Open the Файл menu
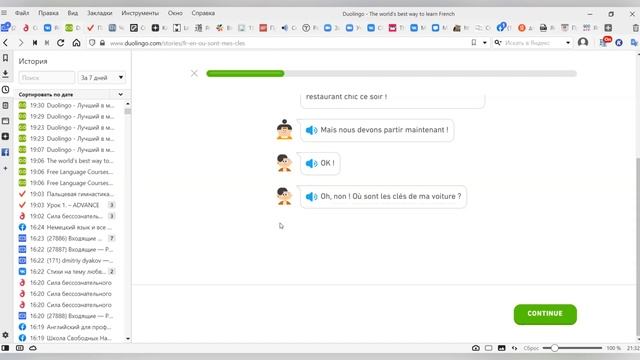 pos(22,13)
